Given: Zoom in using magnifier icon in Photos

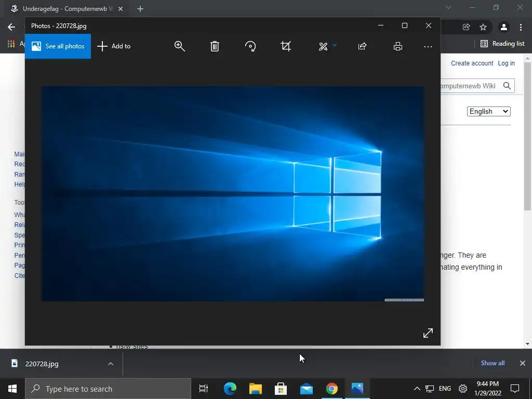Looking at the screenshot, I should tap(179, 46).
